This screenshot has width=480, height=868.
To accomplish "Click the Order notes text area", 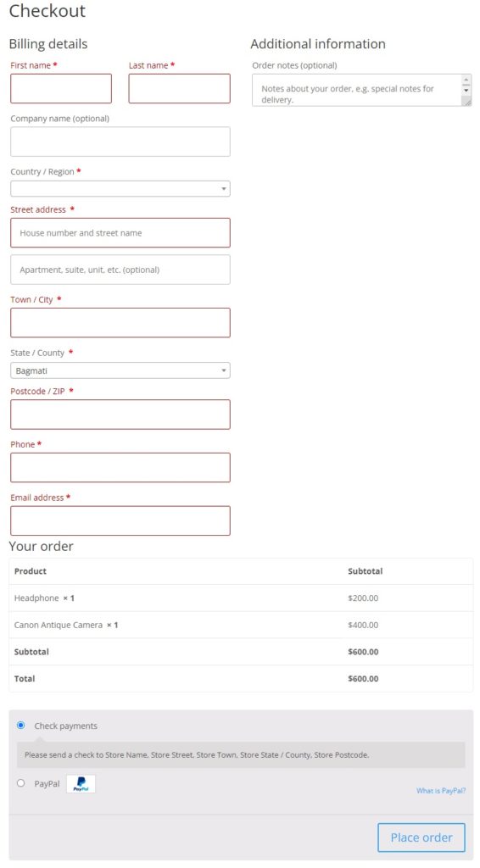I will [357, 90].
